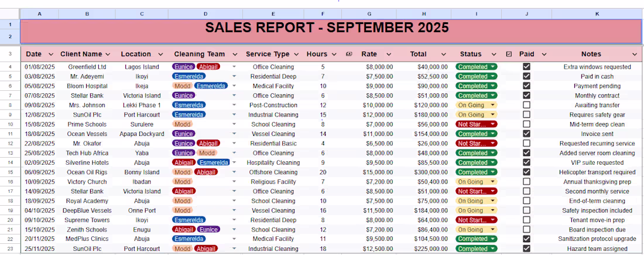
Task: Uncheck Paid box for Greenfield Ltd
Action: (x=526, y=67)
